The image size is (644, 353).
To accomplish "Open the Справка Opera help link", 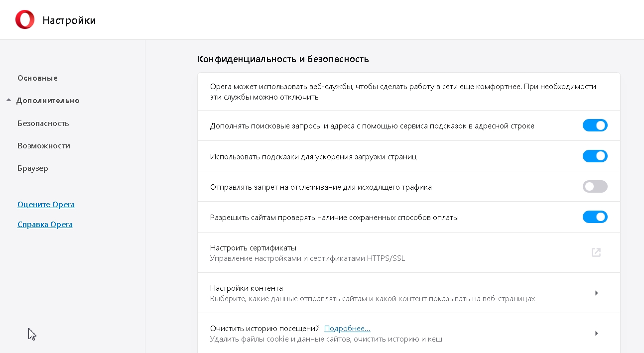I will (x=45, y=225).
